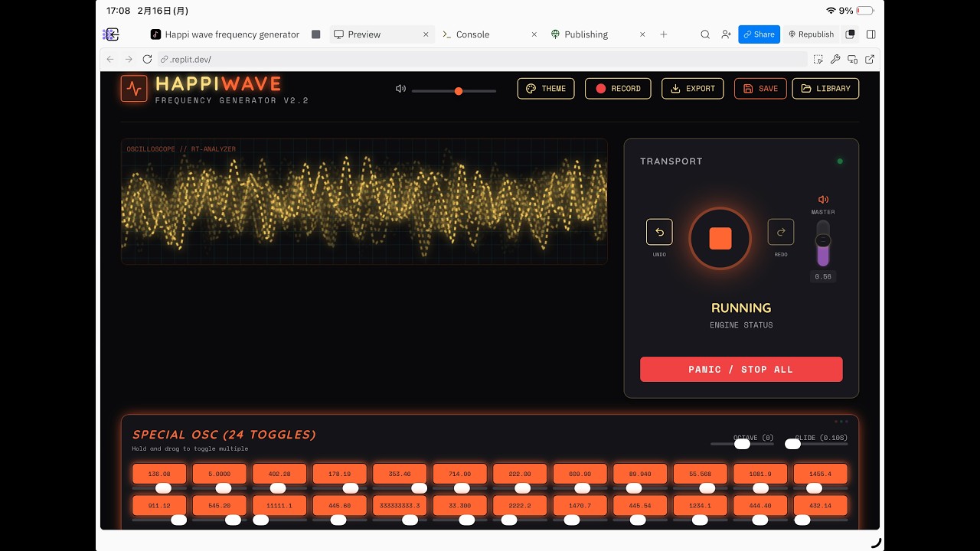Toggle the 136.08 oscillator
Screen dimensions: 980x551
point(159,474)
